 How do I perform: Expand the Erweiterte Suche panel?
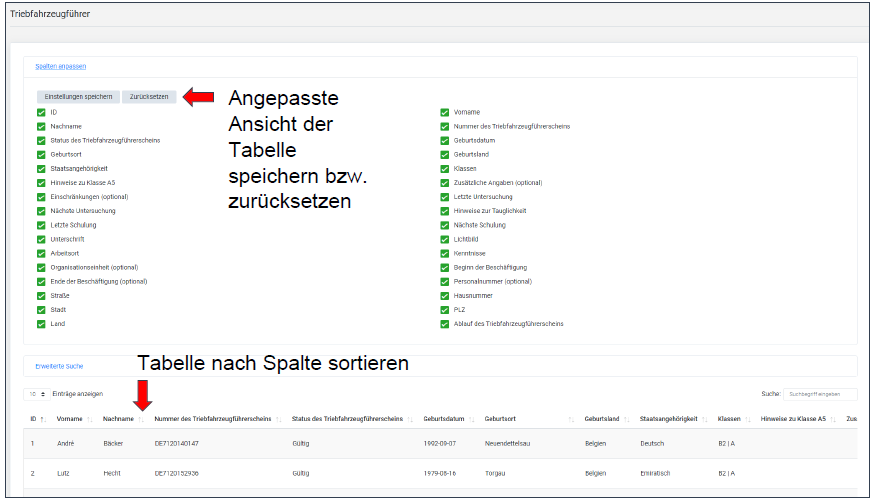coord(59,366)
